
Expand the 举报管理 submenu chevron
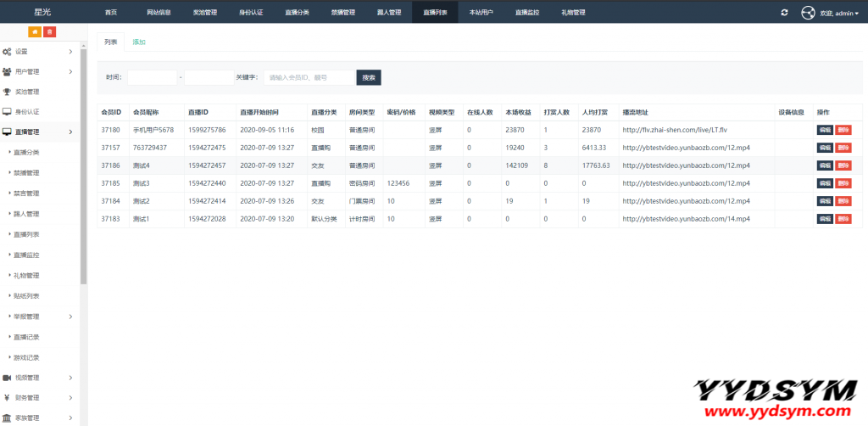70,317
